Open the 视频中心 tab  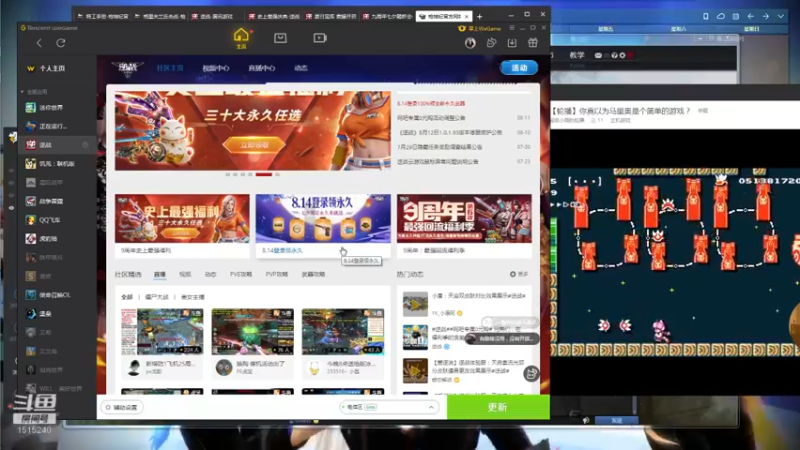pyautogui.click(x=215, y=68)
